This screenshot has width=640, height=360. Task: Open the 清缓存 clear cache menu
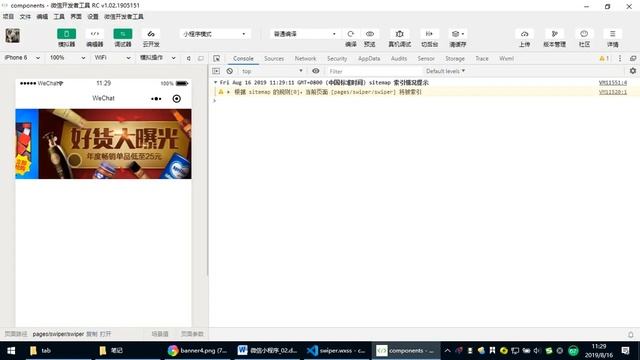(x=458, y=34)
